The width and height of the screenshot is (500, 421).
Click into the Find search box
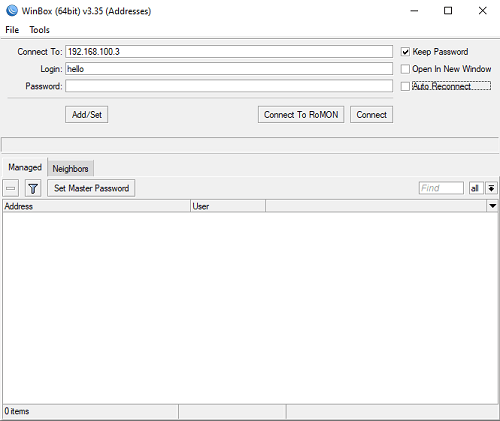click(x=441, y=188)
